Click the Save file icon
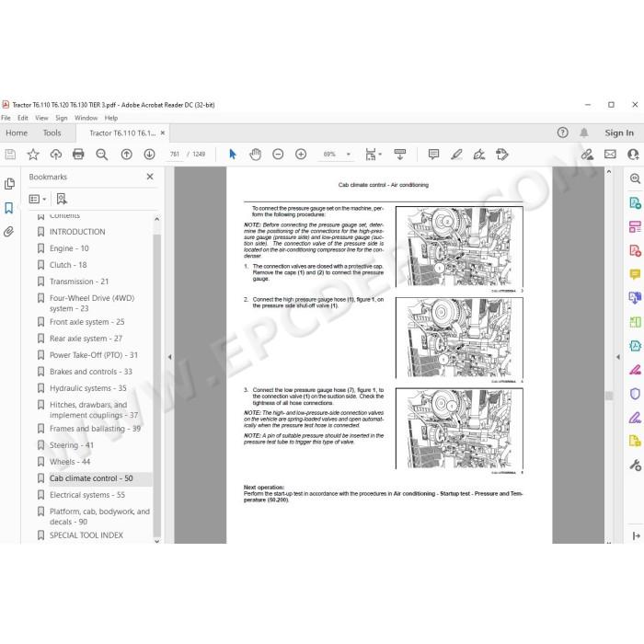The width and height of the screenshot is (644, 644). [10, 155]
